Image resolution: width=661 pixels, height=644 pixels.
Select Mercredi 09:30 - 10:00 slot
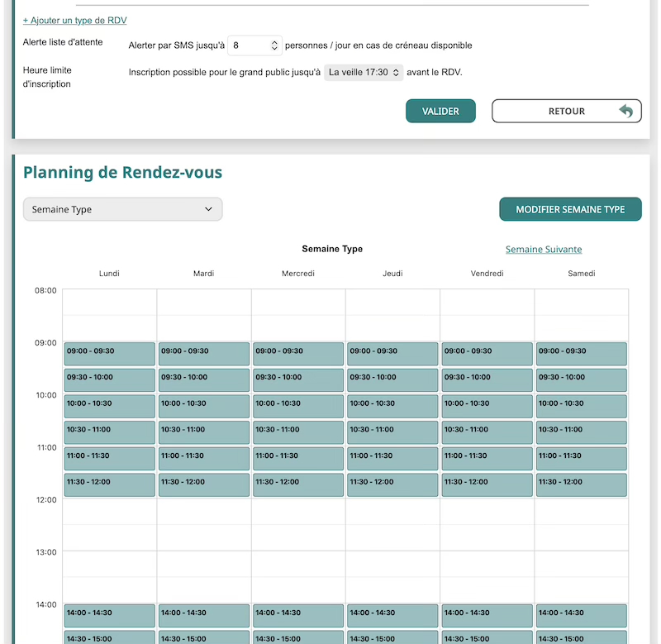click(x=298, y=380)
